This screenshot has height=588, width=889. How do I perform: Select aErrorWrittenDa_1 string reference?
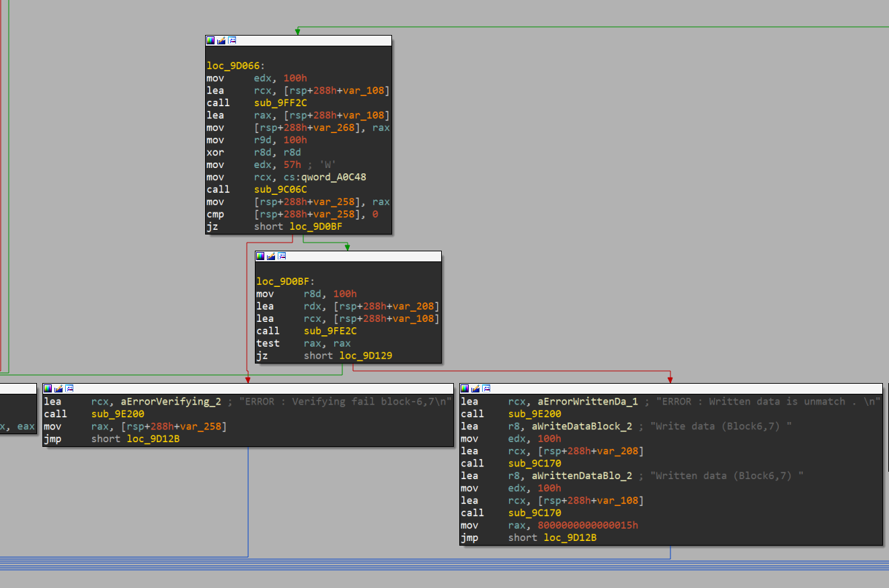click(x=588, y=401)
